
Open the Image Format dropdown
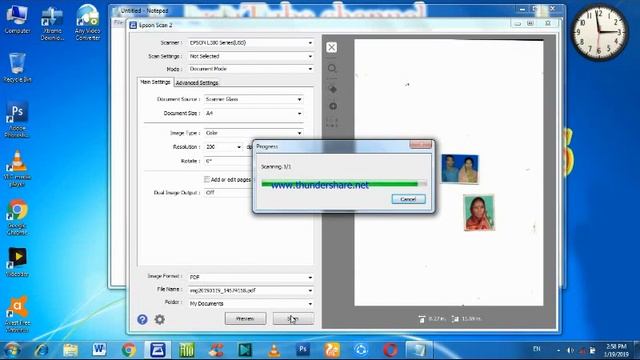(251, 277)
